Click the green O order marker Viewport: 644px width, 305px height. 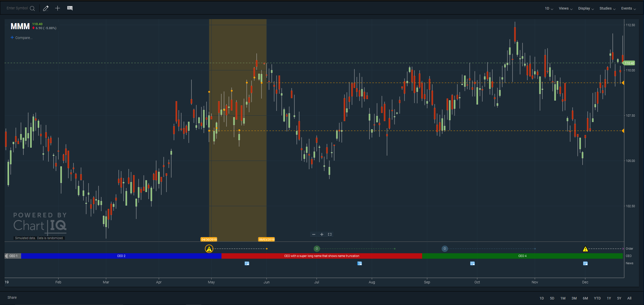click(317, 249)
